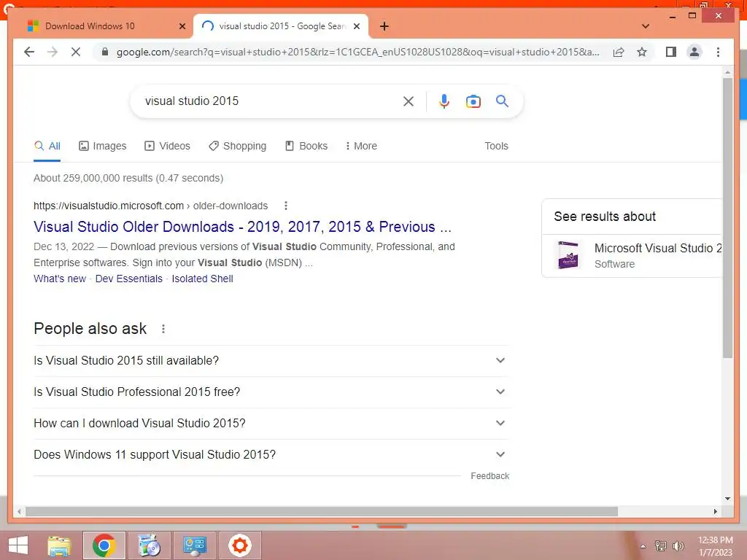Open the What's new sitelink
Screen dimensions: 747x560
(60, 279)
